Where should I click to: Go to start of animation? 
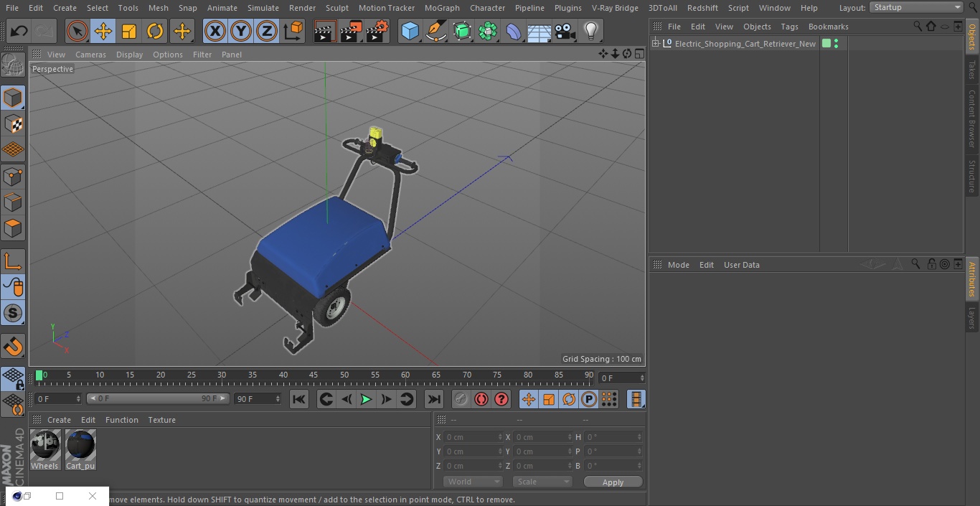coord(299,399)
